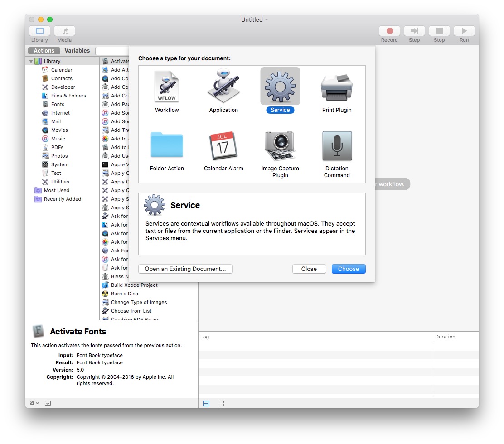Viewport: 504px width, 444px height.
Task: Switch log pane to list view
Action: pos(206,403)
